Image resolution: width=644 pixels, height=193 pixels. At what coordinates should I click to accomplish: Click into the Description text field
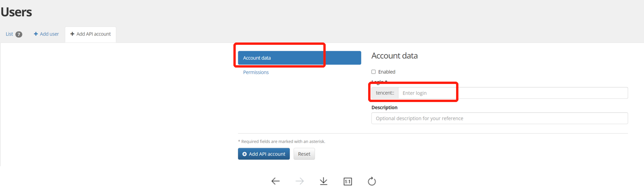tap(500, 118)
